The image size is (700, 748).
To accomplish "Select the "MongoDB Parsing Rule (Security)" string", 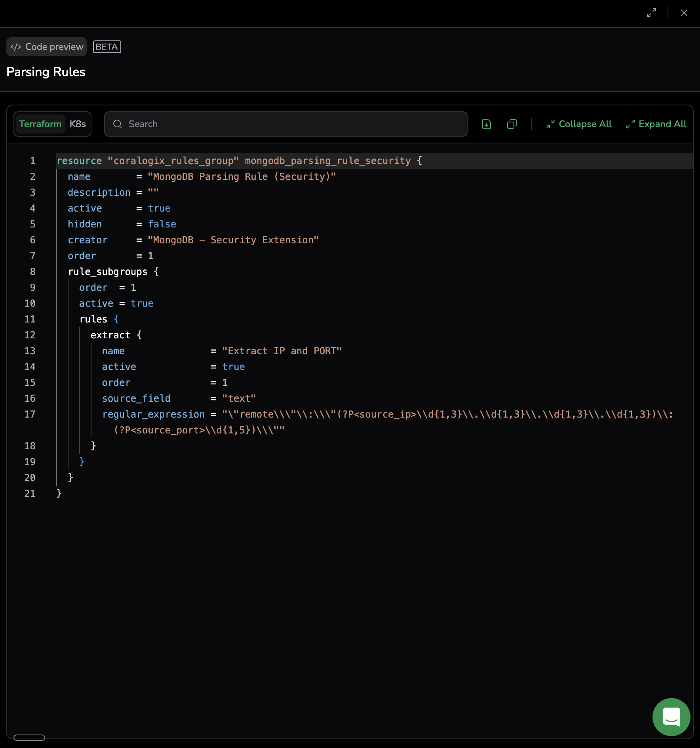I will 242,177.
